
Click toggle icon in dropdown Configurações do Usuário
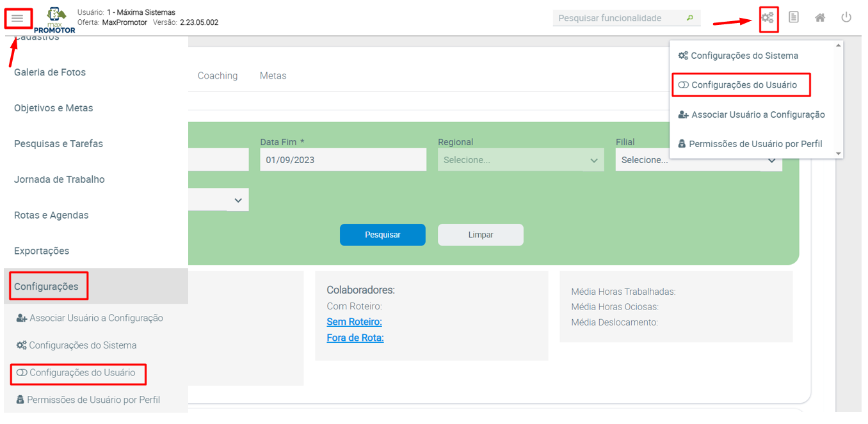coord(684,85)
